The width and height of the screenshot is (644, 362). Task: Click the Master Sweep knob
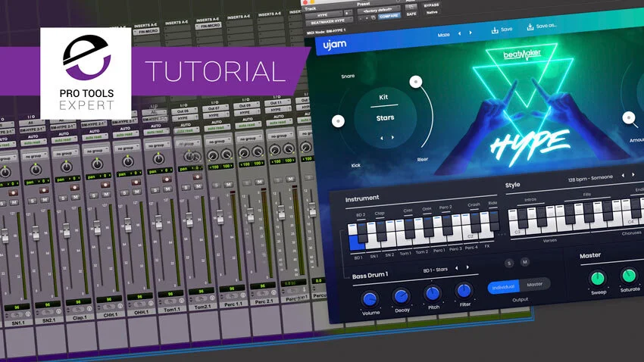click(598, 279)
